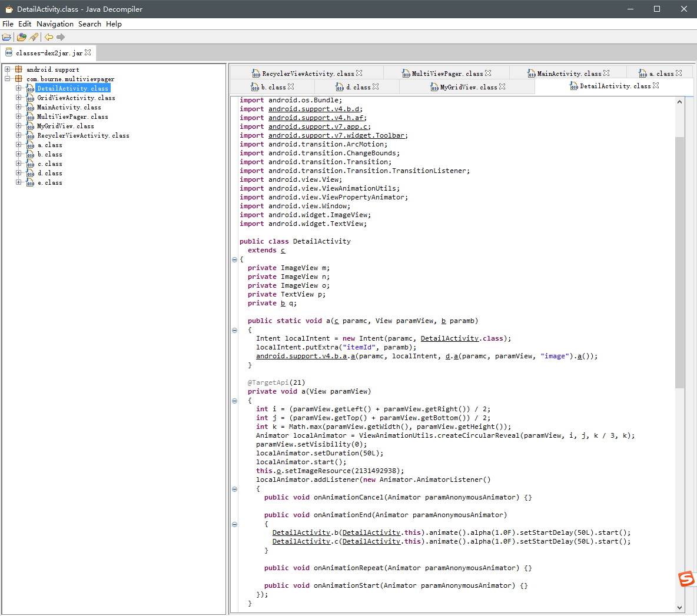Image resolution: width=697 pixels, height=616 pixels.
Task: Expand the a.class tree node
Action: click(x=19, y=145)
